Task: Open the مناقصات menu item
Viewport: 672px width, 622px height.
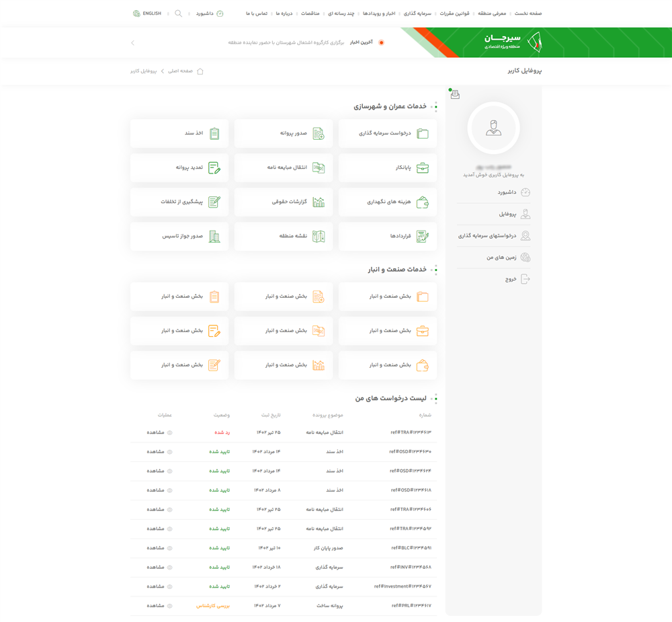Action: [x=310, y=13]
